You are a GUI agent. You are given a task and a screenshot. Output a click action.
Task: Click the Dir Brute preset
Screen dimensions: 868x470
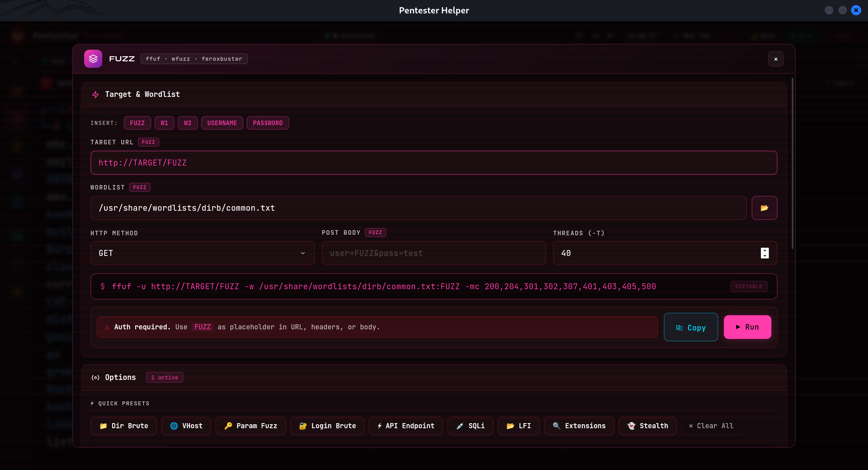pos(124,426)
